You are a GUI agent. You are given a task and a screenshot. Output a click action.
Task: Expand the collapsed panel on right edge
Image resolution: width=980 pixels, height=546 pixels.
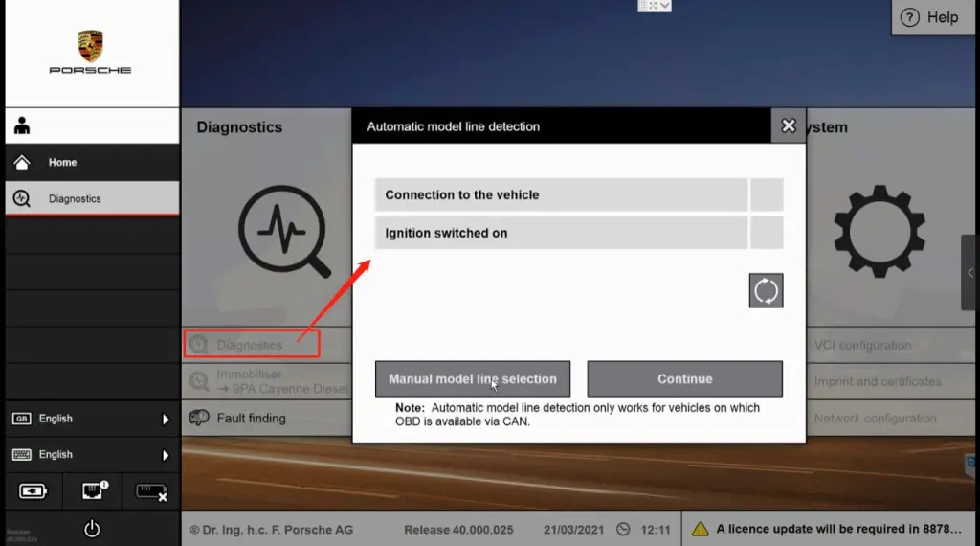pos(970,273)
